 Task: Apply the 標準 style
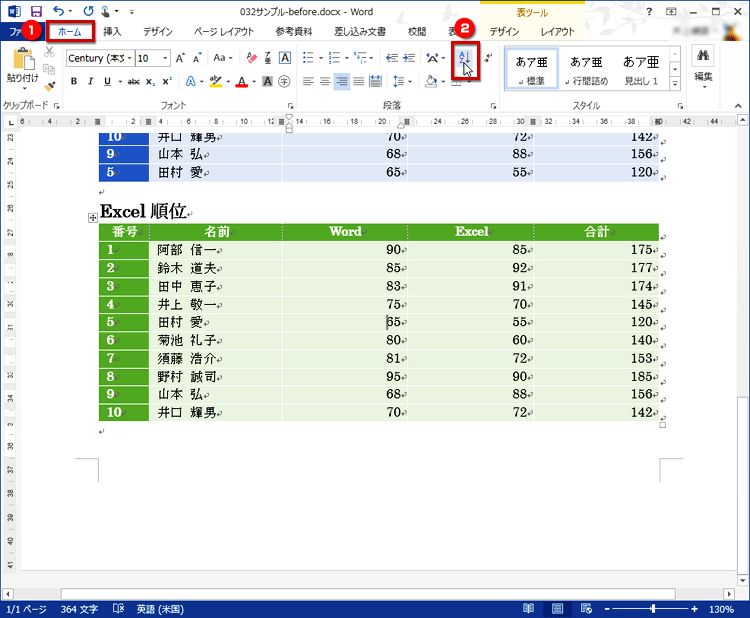(531, 69)
